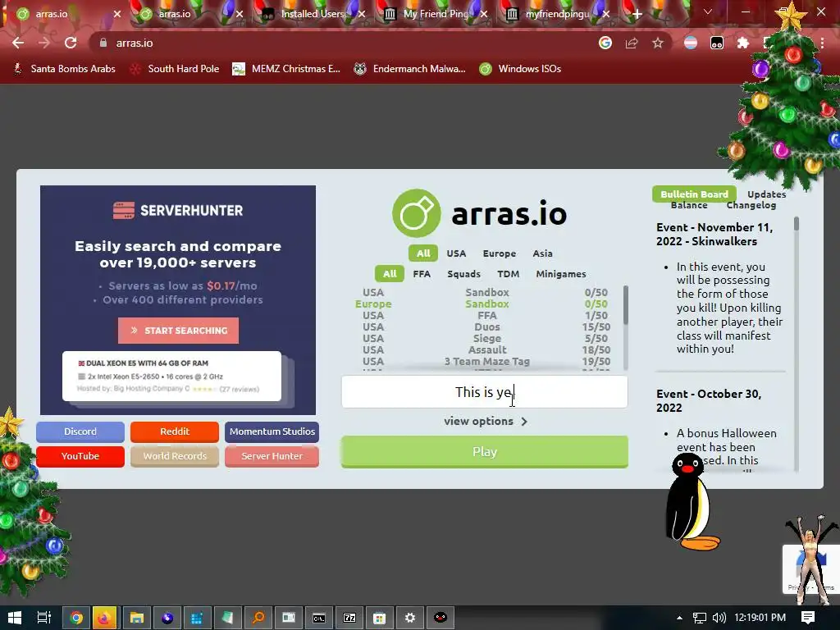Open the Discord link button
This screenshot has height=630, width=840.
[80, 431]
